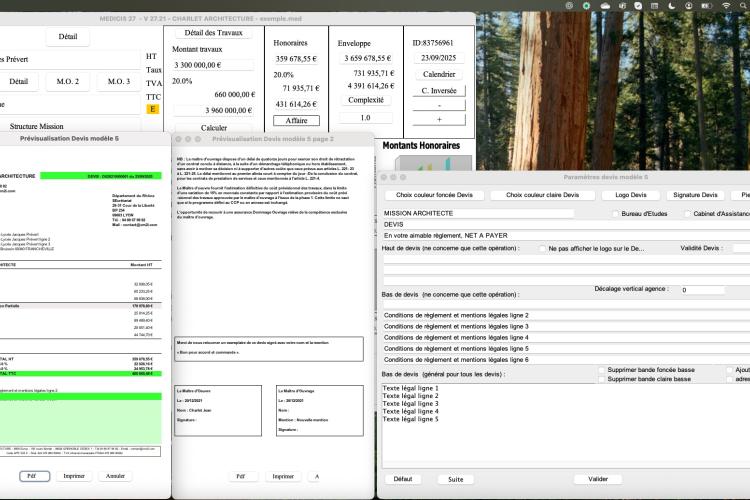Viewport: 750px width, 500px height.
Task: Click the C. Inversée button
Action: pyautogui.click(x=439, y=91)
